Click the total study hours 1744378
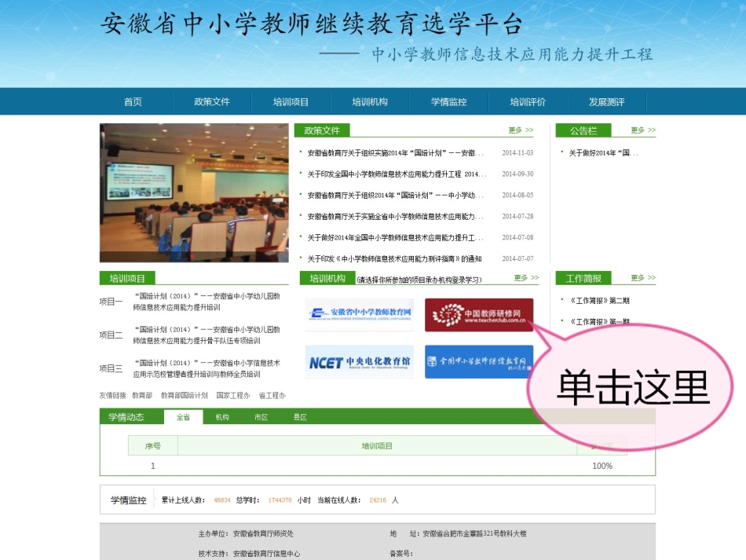 (280, 500)
